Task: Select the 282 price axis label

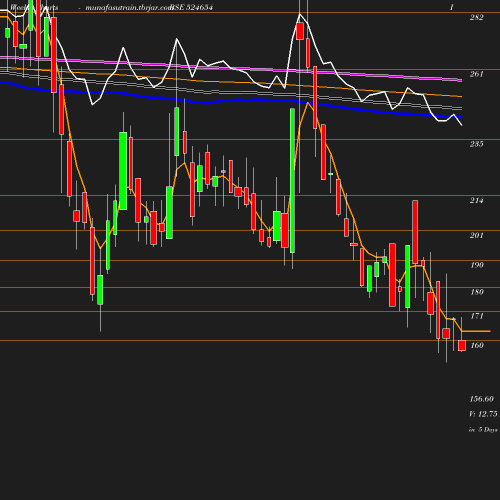Action: tap(476, 17)
